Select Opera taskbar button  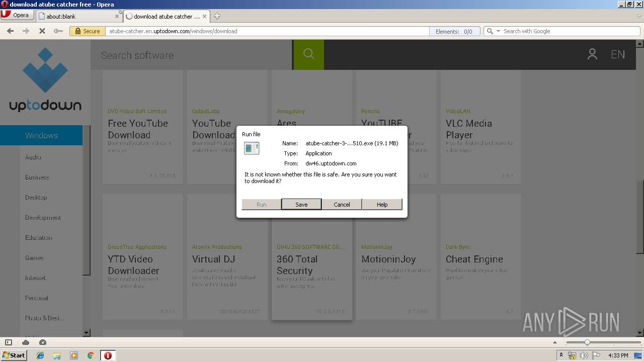click(x=108, y=355)
